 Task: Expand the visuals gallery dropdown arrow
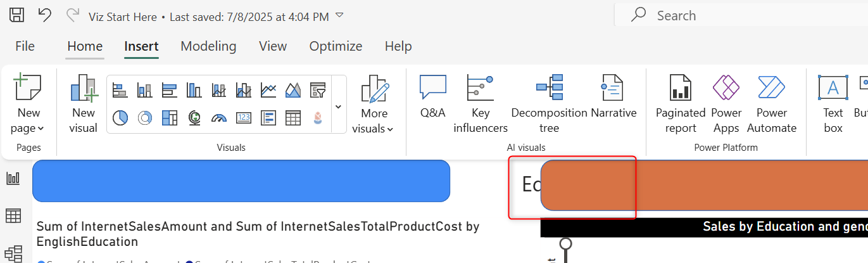point(338,106)
